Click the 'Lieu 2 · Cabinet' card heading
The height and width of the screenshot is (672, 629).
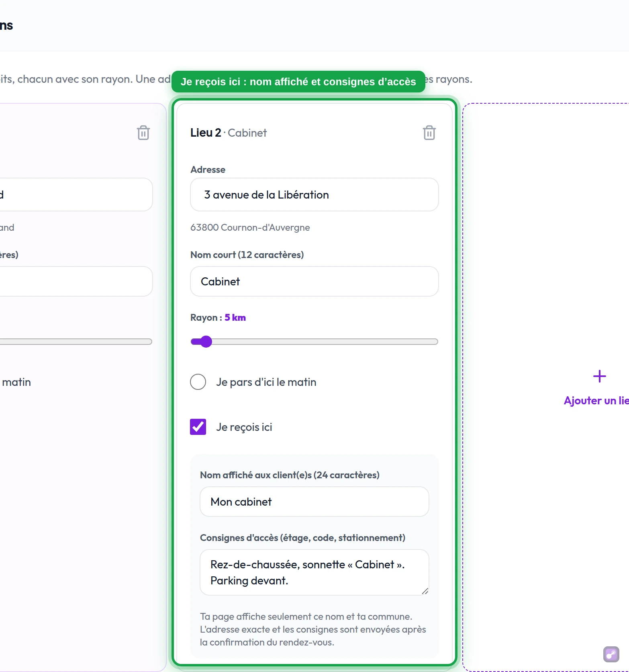pos(228,133)
